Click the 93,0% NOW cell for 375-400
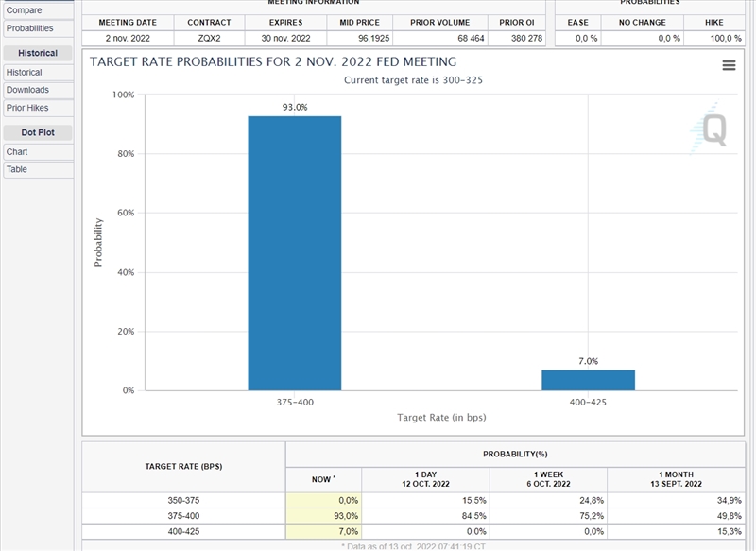This screenshot has width=756, height=551. click(x=323, y=516)
